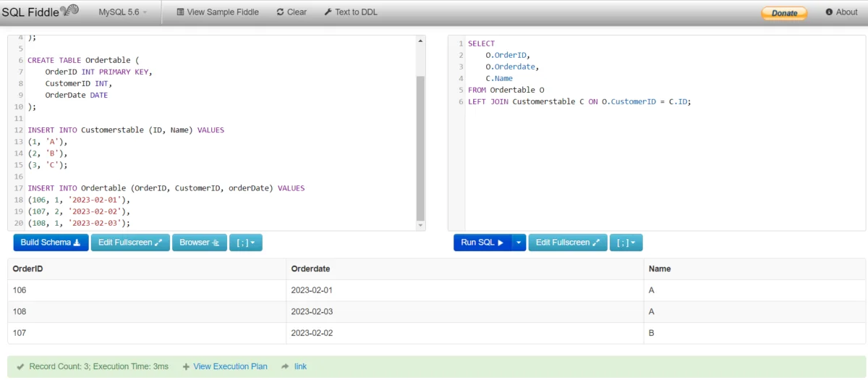Click Build Schema button
This screenshot has width=868, height=380.
[50, 242]
